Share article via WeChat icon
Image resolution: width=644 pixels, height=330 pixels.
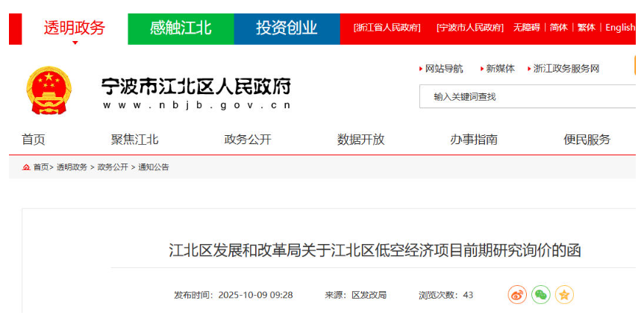click(541, 295)
